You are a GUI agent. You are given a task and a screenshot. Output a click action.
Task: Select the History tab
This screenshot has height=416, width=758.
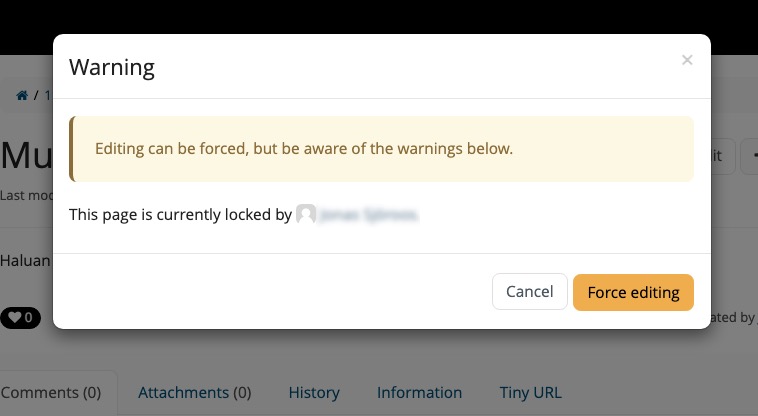(x=314, y=392)
